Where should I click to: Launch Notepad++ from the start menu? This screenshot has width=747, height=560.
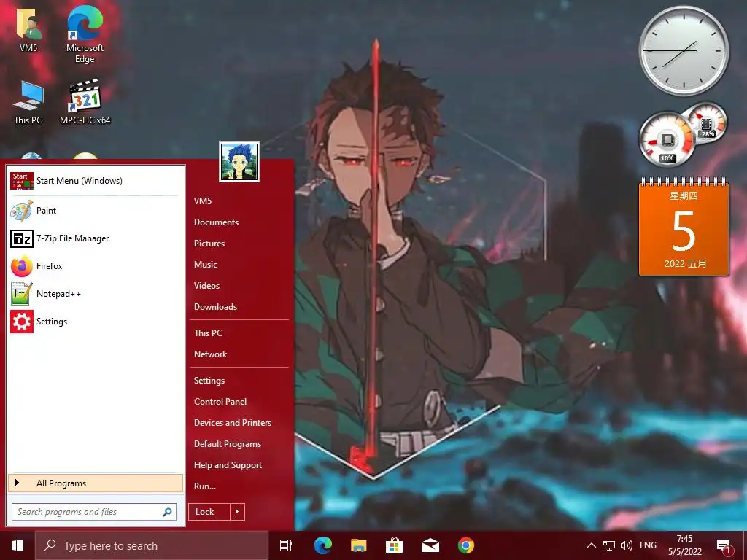pyautogui.click(x=96, y=293)
